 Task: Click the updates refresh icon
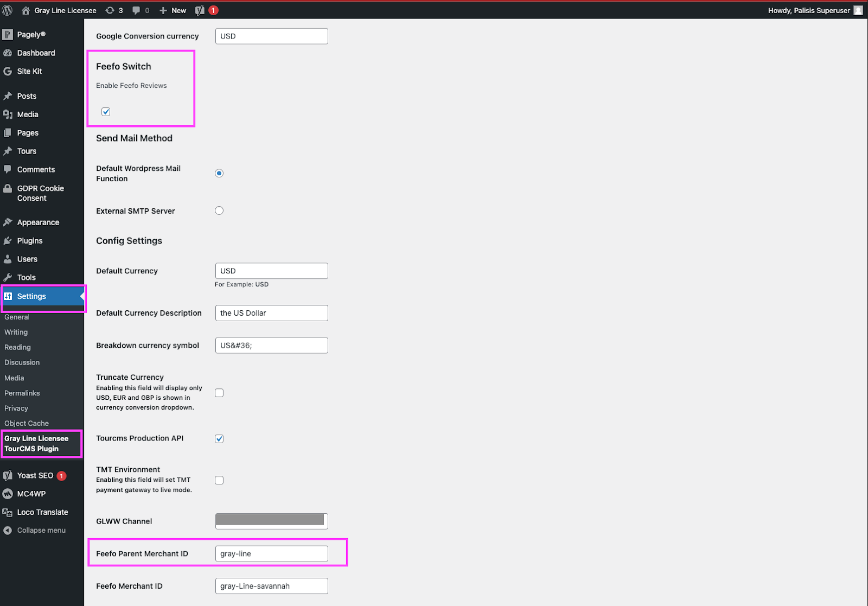pos(110,10)
